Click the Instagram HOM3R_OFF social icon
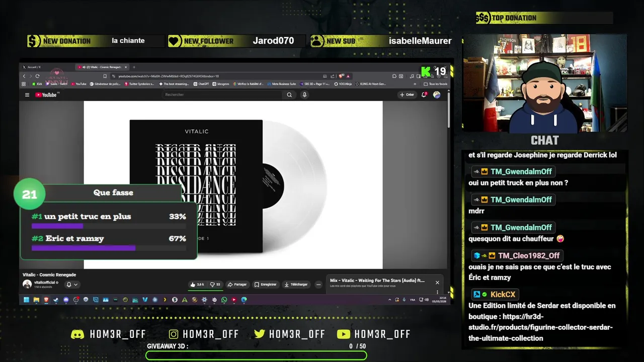644x362 pixels. [174, 334]
